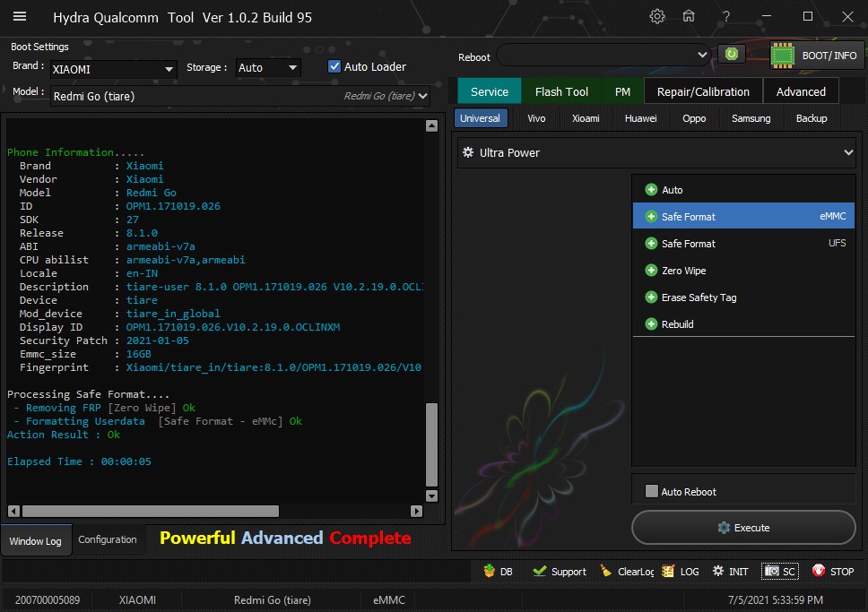Switch to Window Log tab
868x612 pixels.
coord(36,540)
